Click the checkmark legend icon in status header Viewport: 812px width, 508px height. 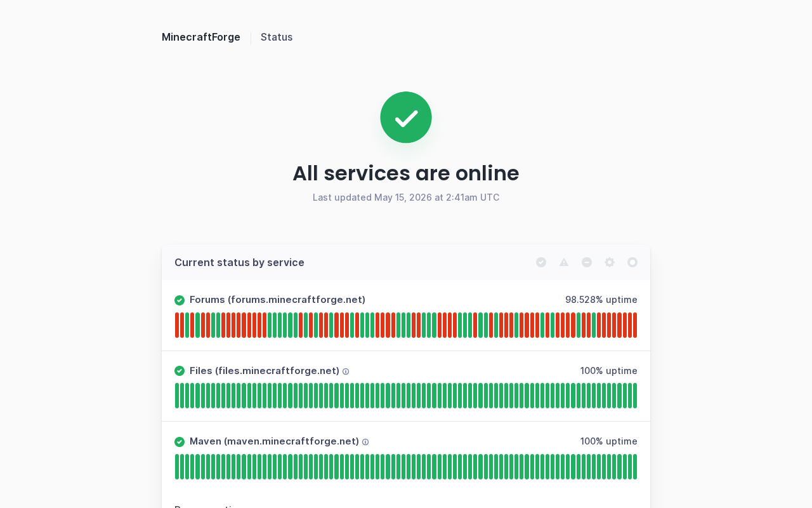coord(541,262)
